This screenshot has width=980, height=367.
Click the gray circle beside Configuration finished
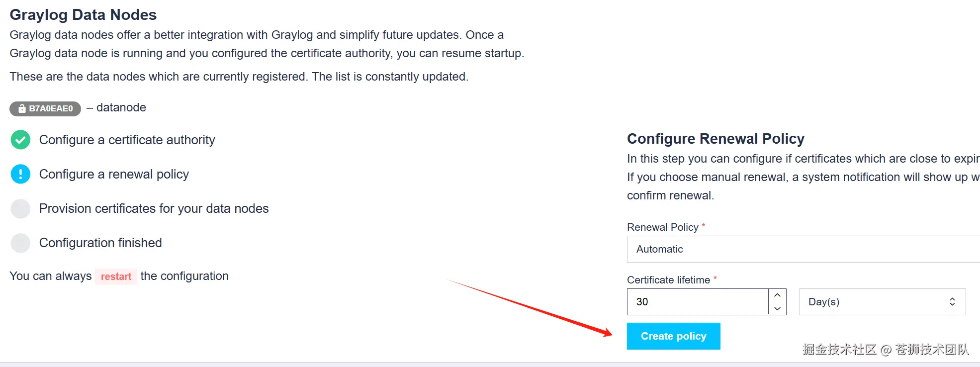pyautogui.click(x=20, y=243)
